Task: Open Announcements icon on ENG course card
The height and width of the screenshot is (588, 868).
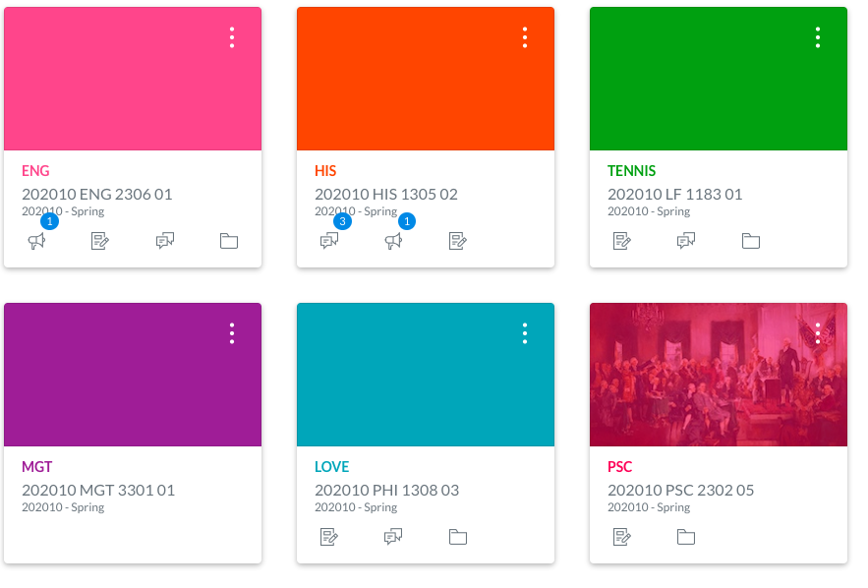Action: [x=36, y=241]
